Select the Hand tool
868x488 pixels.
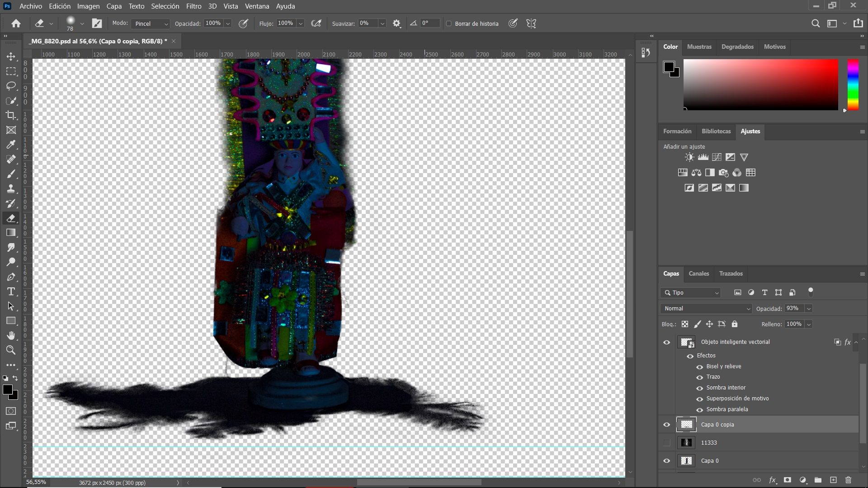tap(11, 335)
